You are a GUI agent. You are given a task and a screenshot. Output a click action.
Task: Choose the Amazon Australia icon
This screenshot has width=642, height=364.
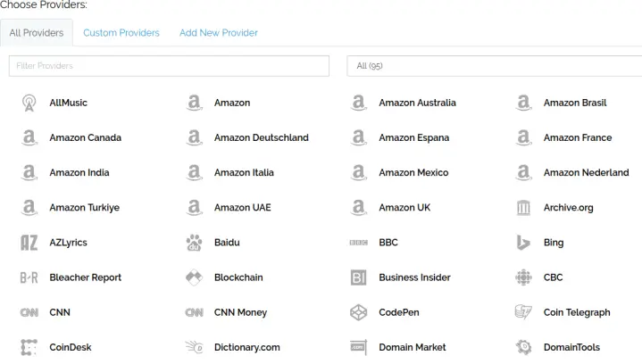click(359, 103)
